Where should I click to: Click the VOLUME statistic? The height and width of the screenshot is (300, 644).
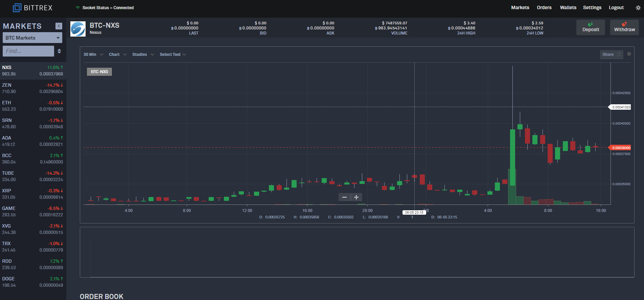[x=391, y=28]
